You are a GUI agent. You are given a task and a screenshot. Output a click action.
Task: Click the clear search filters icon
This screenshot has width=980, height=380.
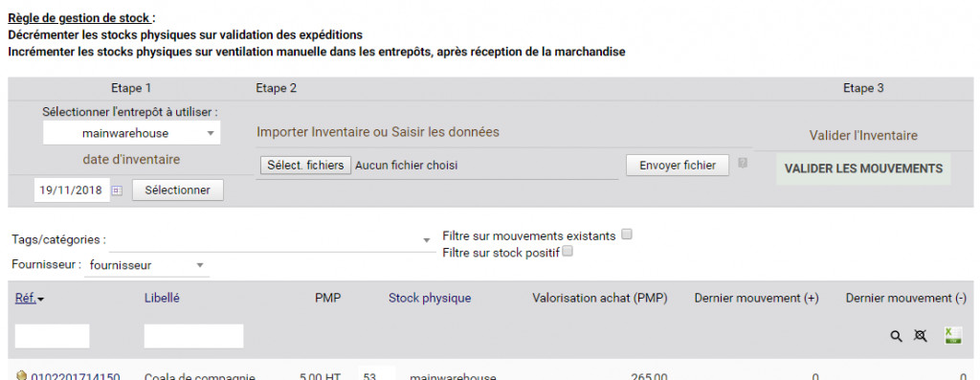click(x=920, y=336)
